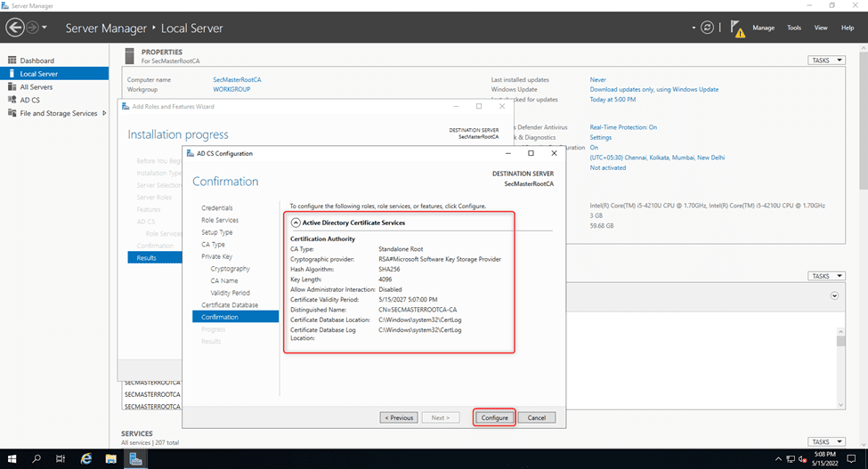The image size is (868, 469).
Task: Open the Events TASKS dropdown
Action: coord(826,276)
